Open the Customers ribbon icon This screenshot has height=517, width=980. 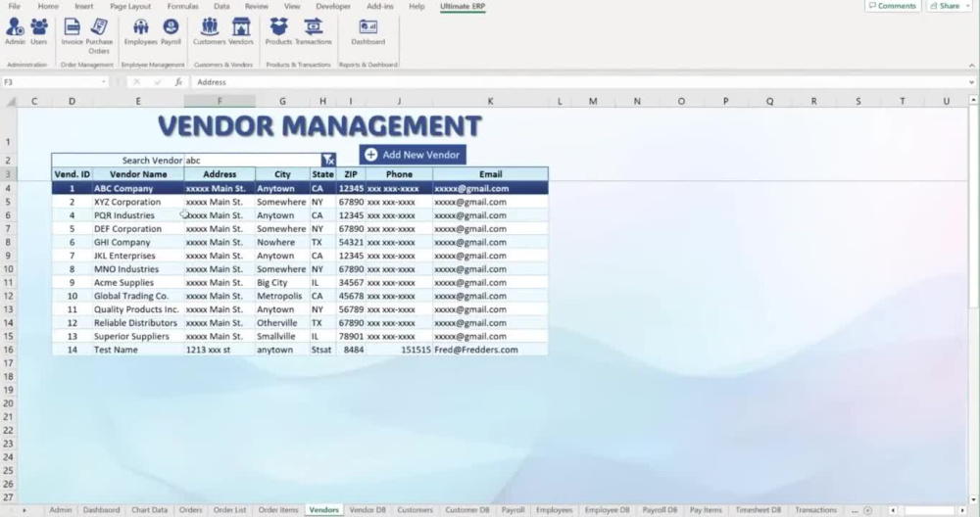click(210, 31)
